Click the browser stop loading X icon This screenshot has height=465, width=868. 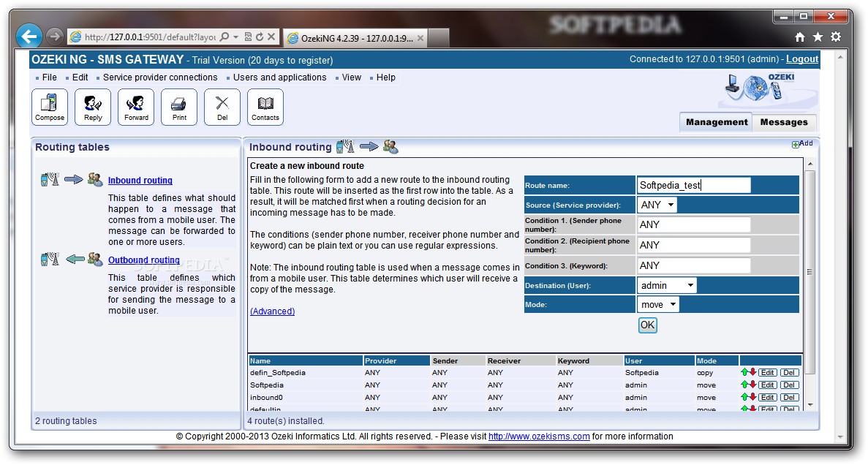(x=271, y=37)
